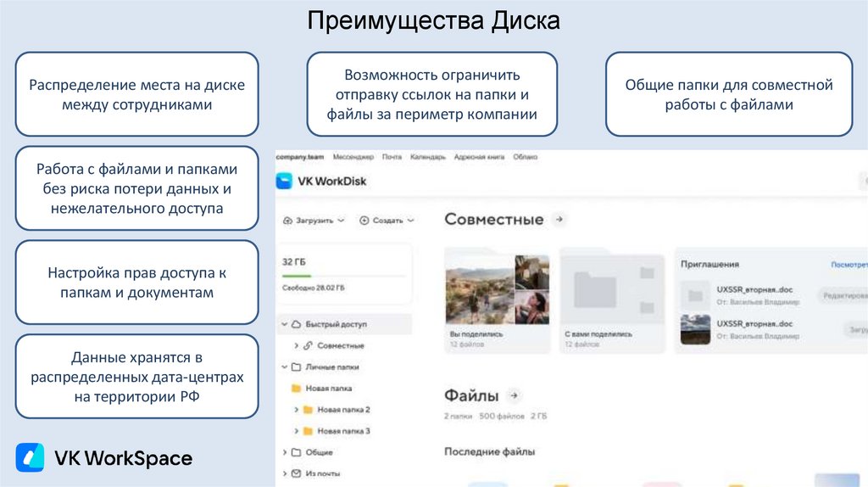Click the Распределение места на диске box
The image size is (868, 487).
click(136, 94)
